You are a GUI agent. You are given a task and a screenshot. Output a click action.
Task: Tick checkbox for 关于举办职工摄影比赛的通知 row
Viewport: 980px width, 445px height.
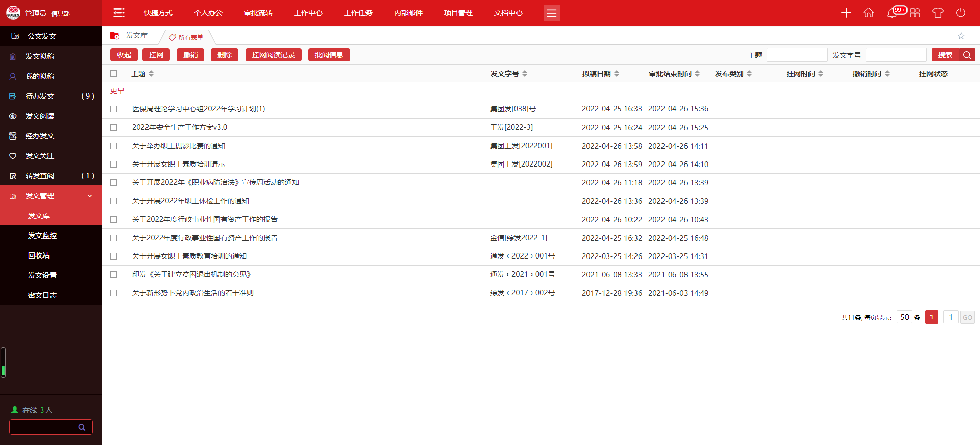114,146
